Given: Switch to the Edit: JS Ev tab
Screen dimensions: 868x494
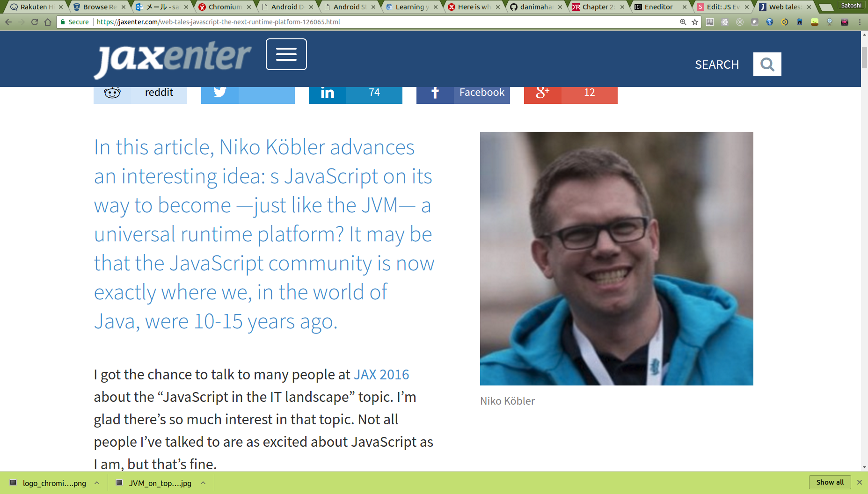Looking at the screenshot, I should click(723, 7).
